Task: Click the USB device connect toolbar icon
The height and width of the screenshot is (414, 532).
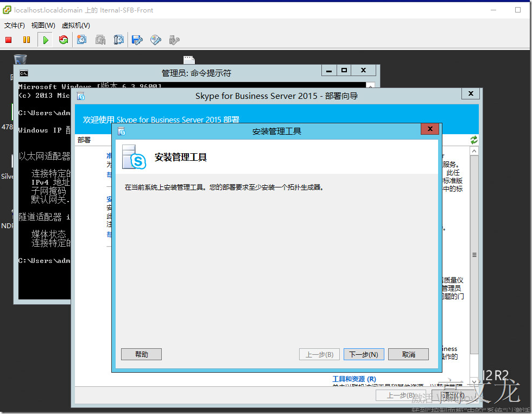Action: tap(174, 40)
